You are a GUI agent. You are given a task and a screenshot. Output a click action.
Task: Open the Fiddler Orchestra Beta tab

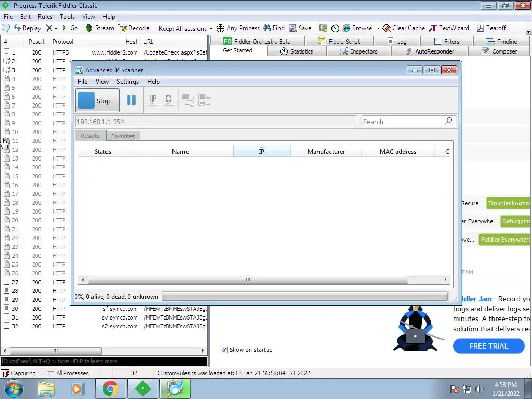(x=257, y=42)
